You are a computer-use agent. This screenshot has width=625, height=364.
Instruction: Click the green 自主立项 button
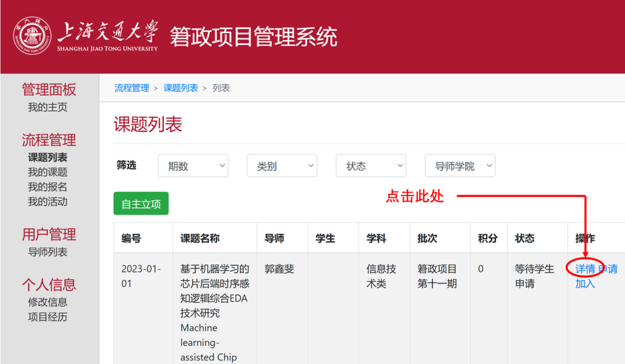(141, 204)
